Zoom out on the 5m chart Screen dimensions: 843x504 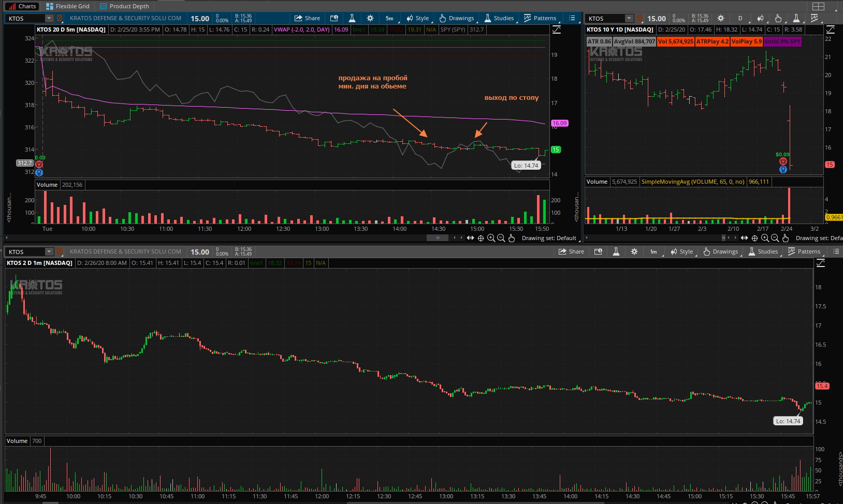point(501,238)
